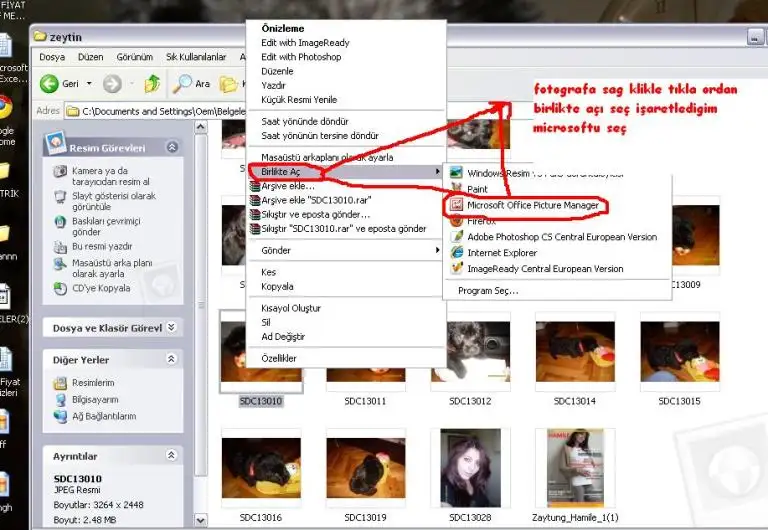Click sidebar scrollbar up arrow
This screenshot has height=530, width=768.
(200, 127)
